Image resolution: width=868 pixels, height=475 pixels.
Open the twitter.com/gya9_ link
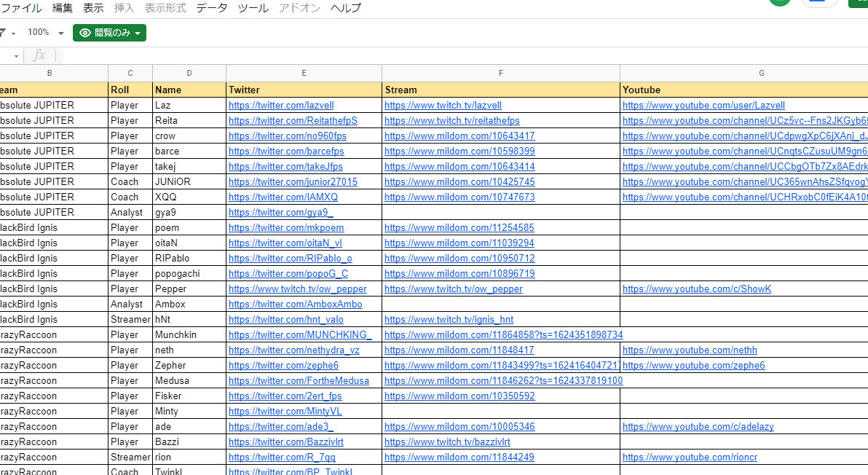coord(280,212)
